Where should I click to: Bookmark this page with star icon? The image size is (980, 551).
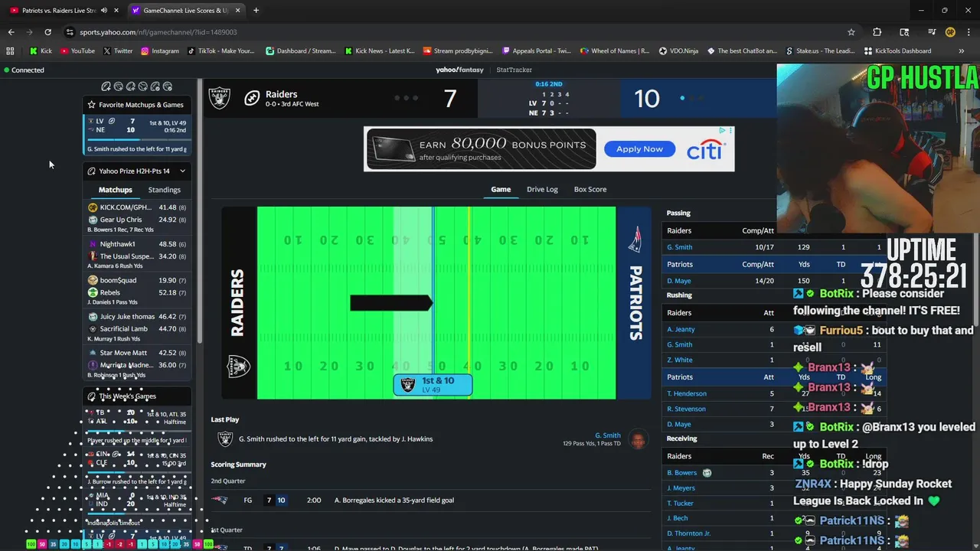click(x=851, y=32)
